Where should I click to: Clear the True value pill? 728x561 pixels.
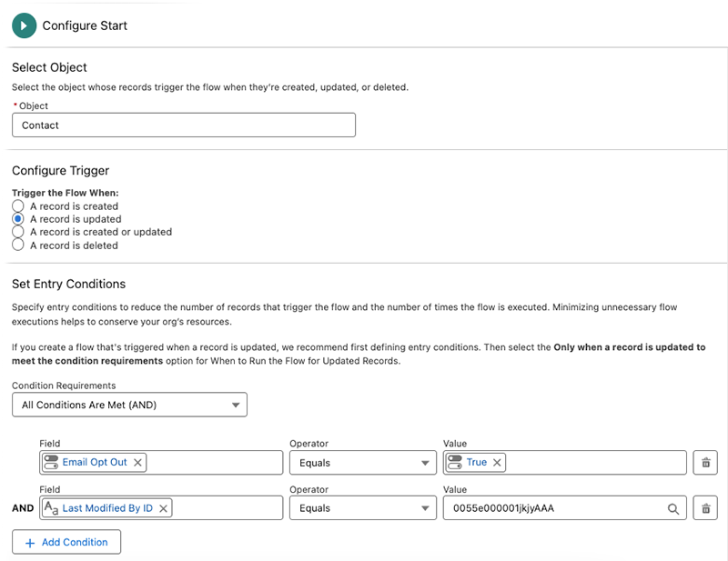point(497,463)
